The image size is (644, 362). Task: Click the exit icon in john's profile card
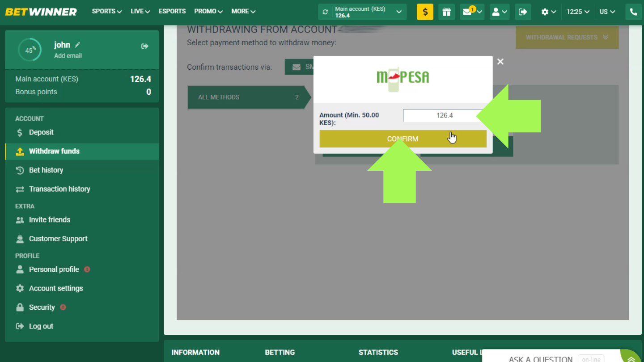tap(144, 46)
